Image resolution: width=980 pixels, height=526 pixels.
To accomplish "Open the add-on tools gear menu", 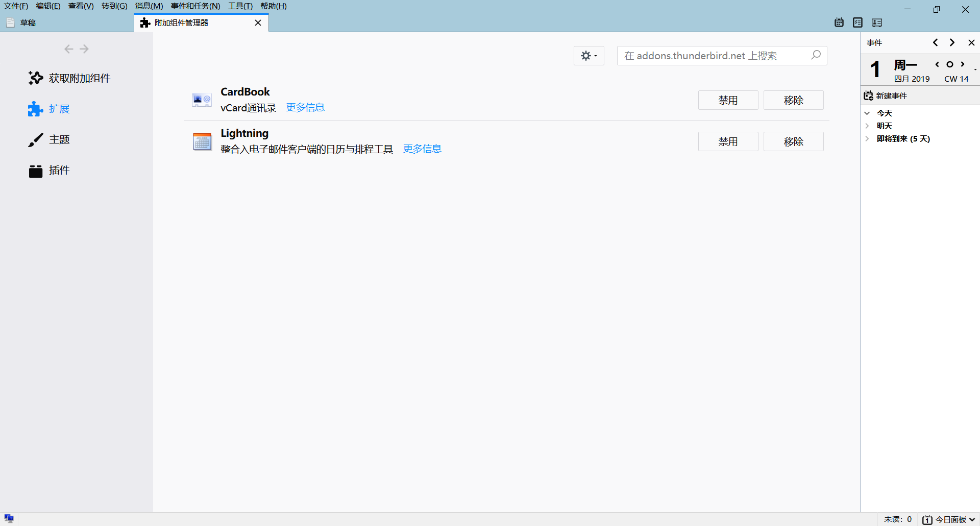I will point(589,56).
